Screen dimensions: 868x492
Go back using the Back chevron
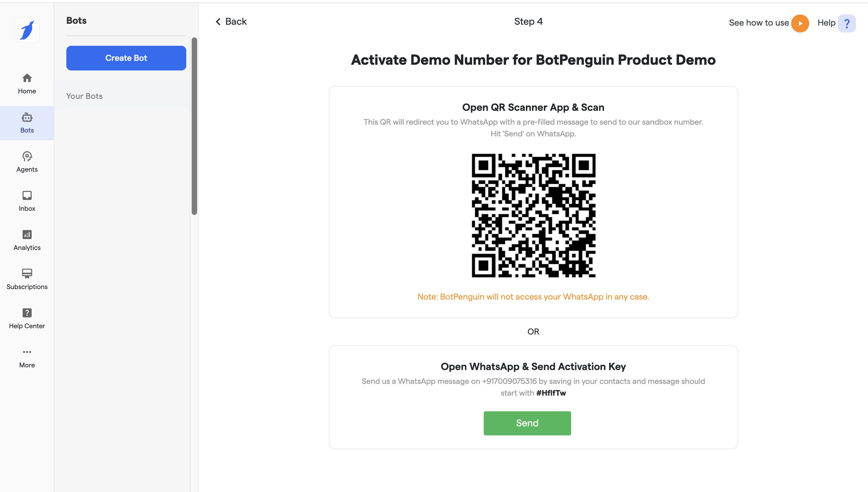pos(219,22)
